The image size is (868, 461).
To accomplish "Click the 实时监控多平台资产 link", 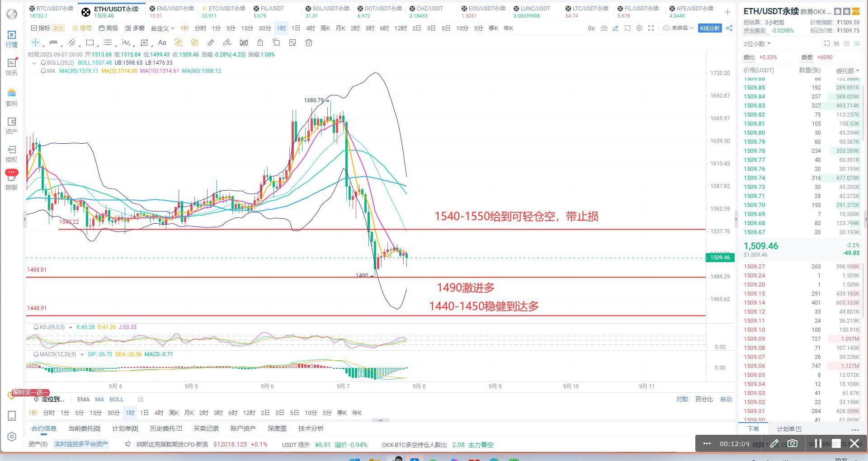I will point(81,444).
